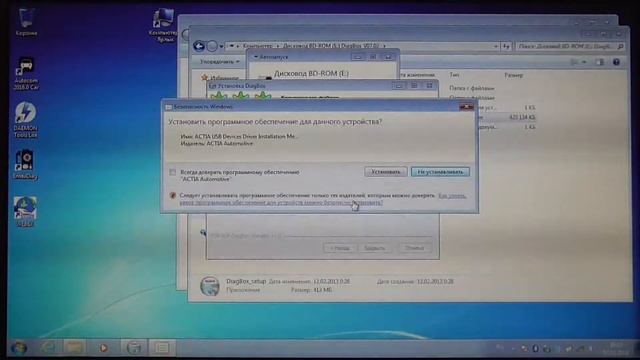Click the taskbar clock in system tray
Image resolution: width=640 pixels, height=360 pixels.
(617, 348)
